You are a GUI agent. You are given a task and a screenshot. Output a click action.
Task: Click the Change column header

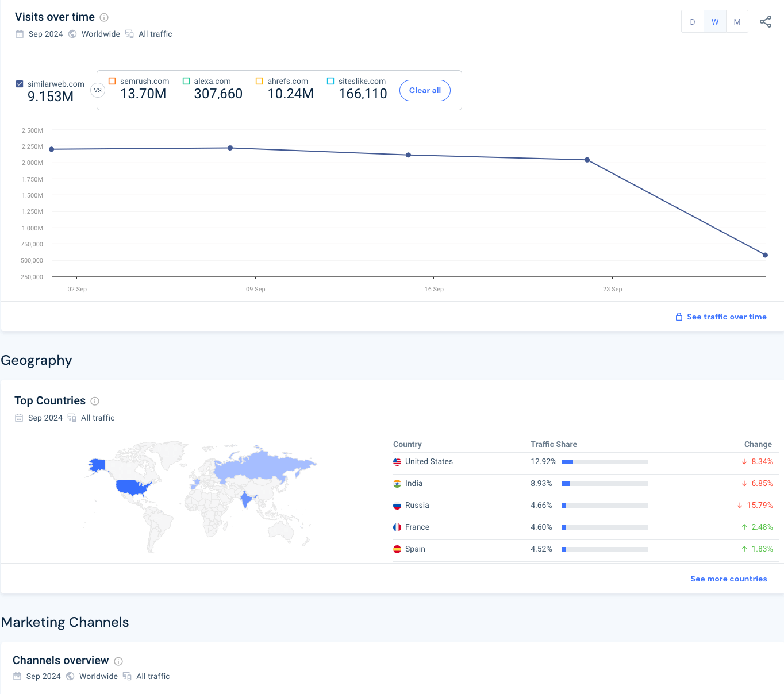pos(758,444)
